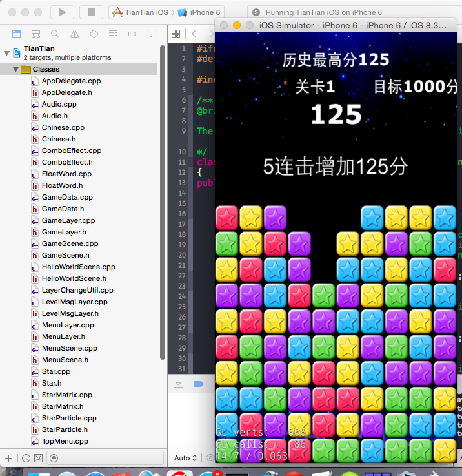Viewport: 462px width, 476px height.
Task: Show the Project navigator folder icon
Action: [x=16, y=34]
